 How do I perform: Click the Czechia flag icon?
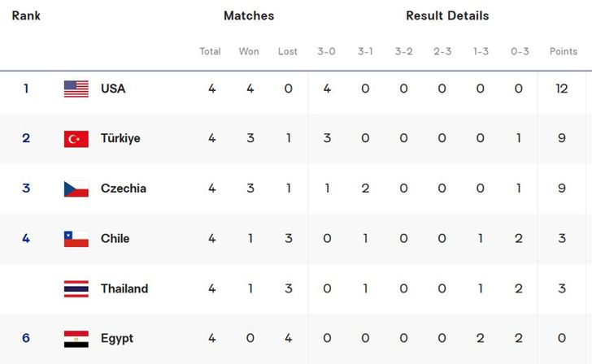tap(76, 189)
